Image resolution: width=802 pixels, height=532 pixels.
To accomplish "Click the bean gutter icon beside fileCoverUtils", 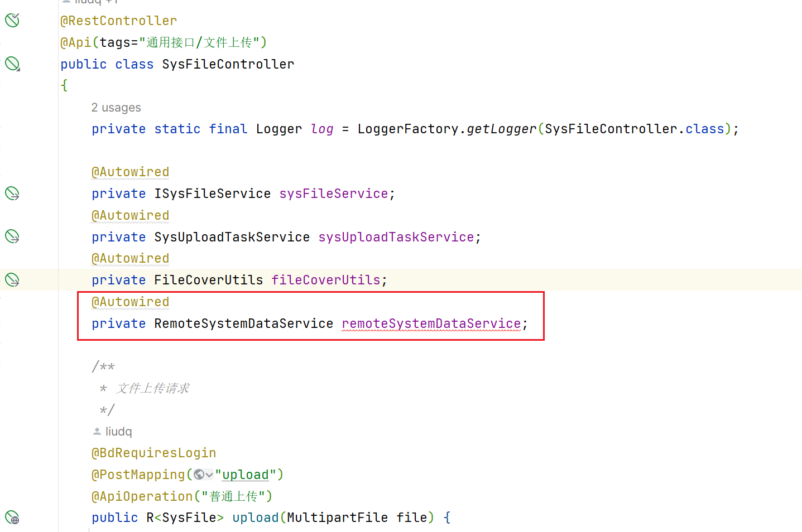I will (x=12, y=279).
